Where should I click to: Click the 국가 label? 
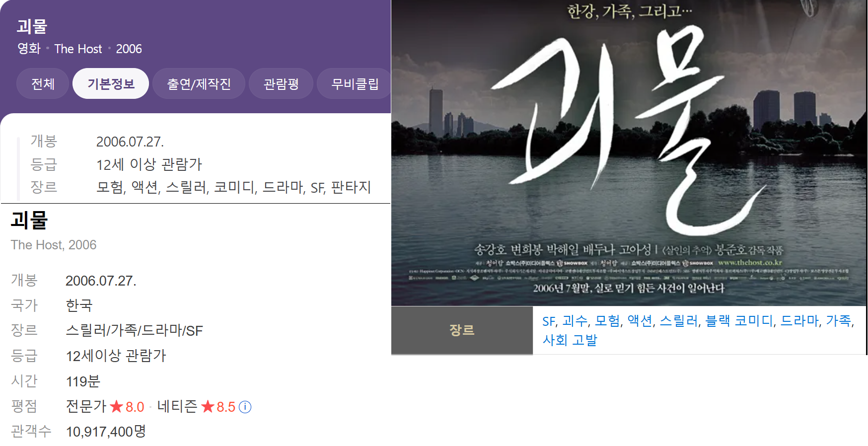click(x=24, y=305)
